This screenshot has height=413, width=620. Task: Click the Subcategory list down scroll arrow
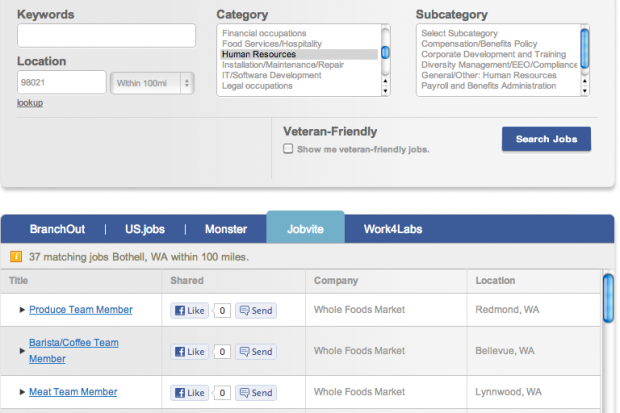click(584, 91)
